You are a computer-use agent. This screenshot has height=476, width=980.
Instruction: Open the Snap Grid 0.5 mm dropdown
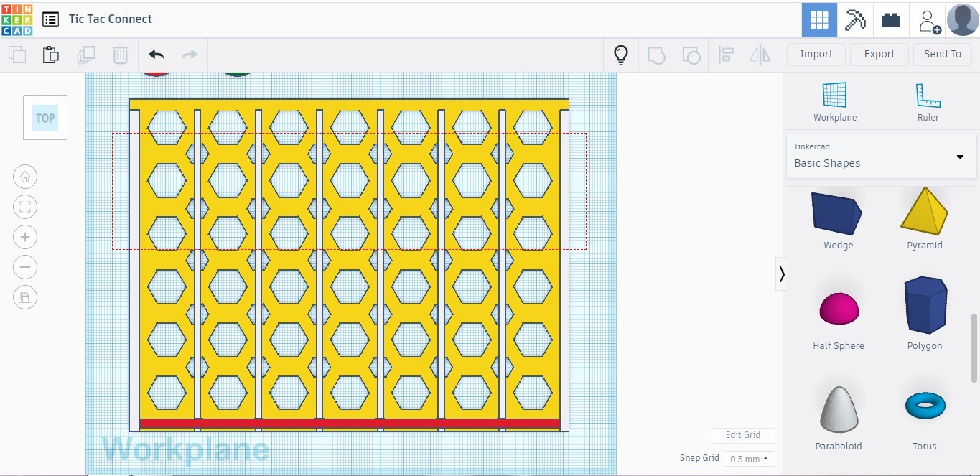[x=749, y=458]
